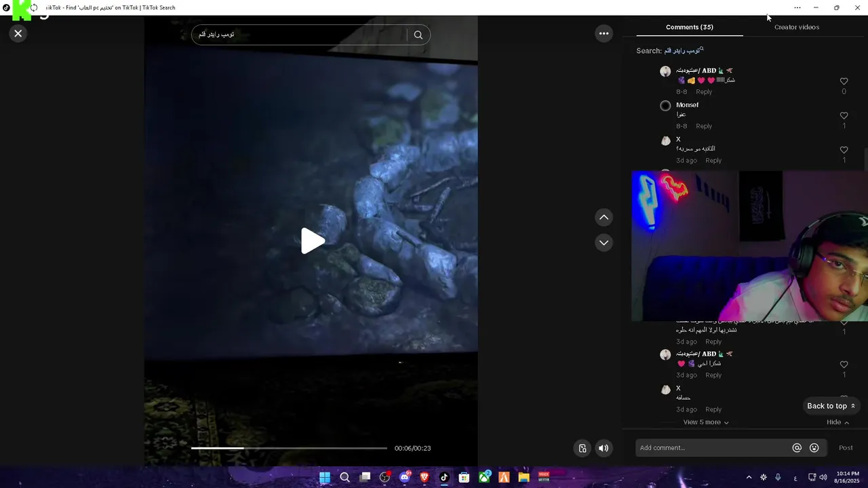Reply to ABD's comment dated 8-8
Screen dimensions: 868x488
704,92
